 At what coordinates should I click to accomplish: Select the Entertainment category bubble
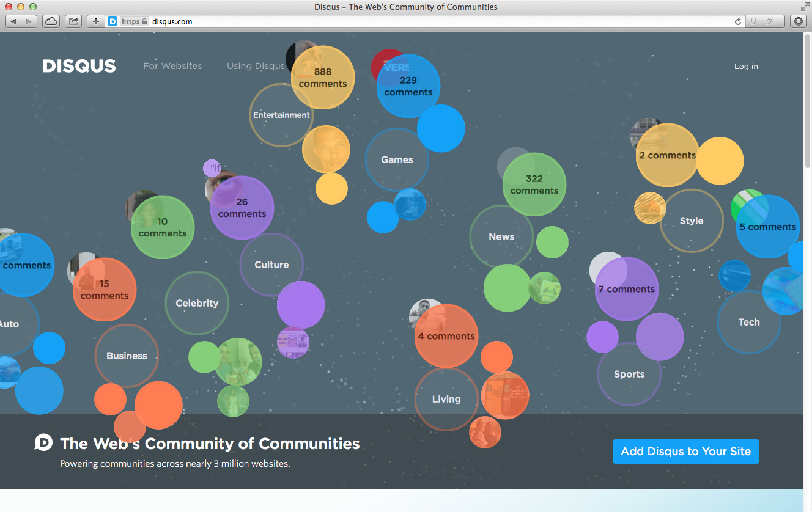tap(281, 115)
